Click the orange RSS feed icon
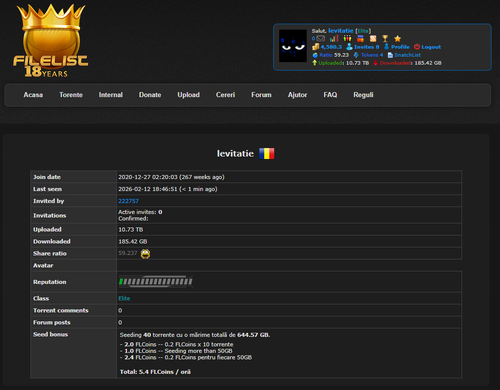The height and width of the screenshot is (390, 500). (373, 39)
